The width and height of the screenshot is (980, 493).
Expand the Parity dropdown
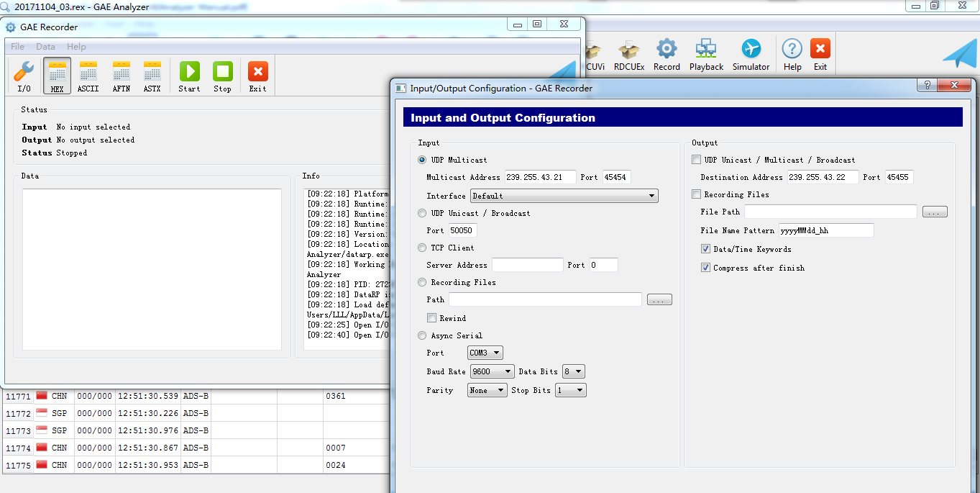coord(487,390)
